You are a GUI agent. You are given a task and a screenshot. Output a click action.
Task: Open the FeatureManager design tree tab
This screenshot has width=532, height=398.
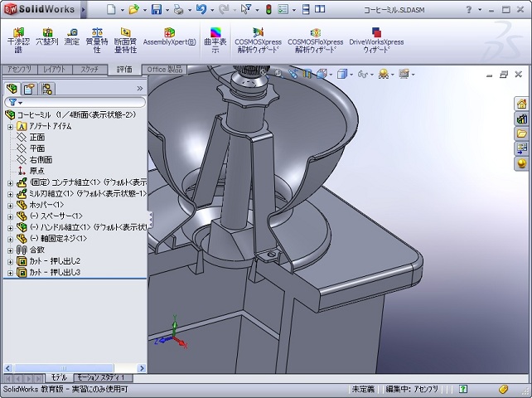(12, 89)
